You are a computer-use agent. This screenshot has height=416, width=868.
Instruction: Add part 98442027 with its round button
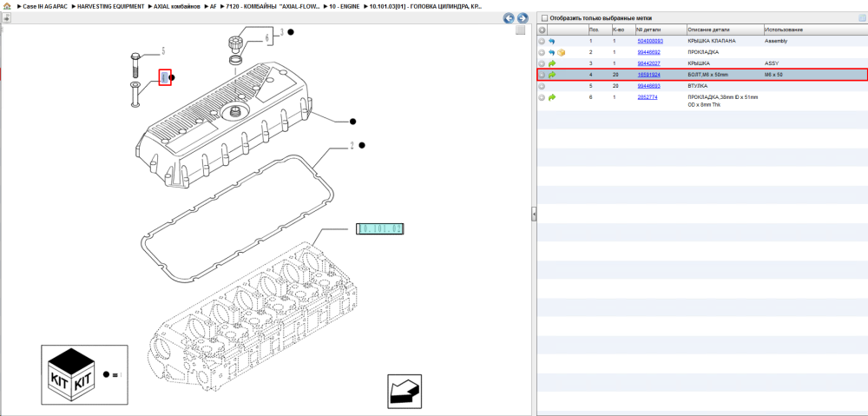tap(542, 63)
